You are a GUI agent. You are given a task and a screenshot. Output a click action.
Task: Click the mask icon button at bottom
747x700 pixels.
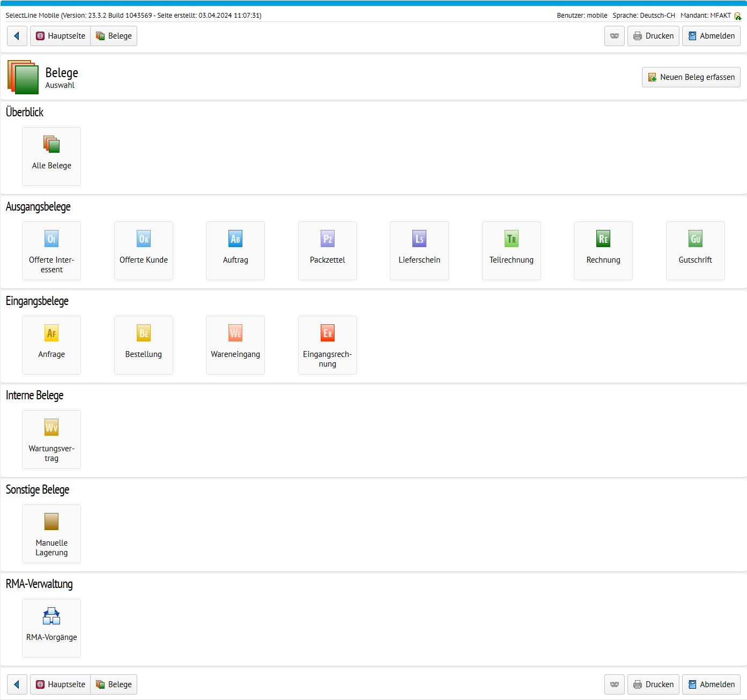pos(615,684)
